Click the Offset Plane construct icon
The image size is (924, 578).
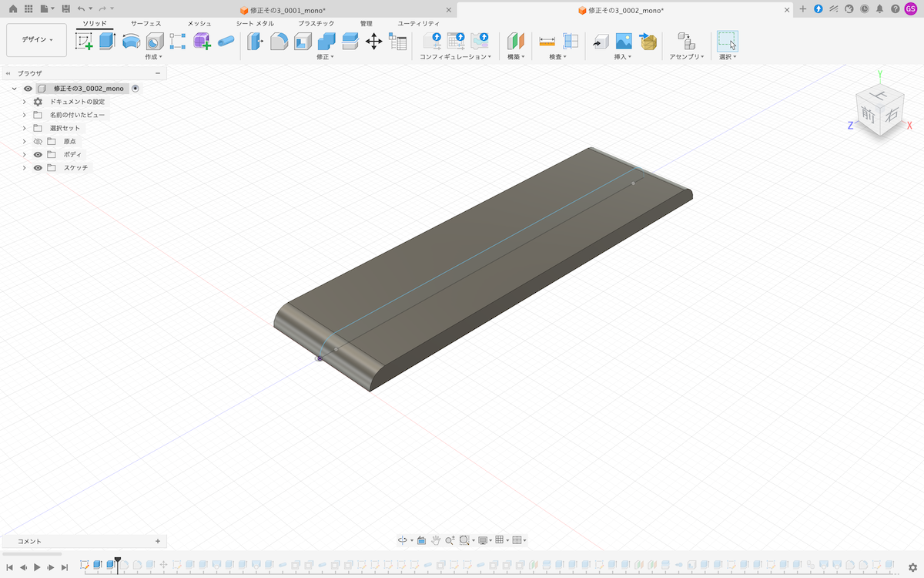click(x=516, y=42)
